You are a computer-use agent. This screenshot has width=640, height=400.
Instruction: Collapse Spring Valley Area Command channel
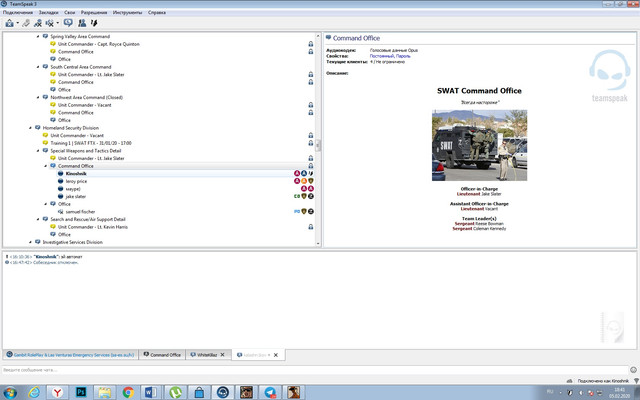pos(38,37)
